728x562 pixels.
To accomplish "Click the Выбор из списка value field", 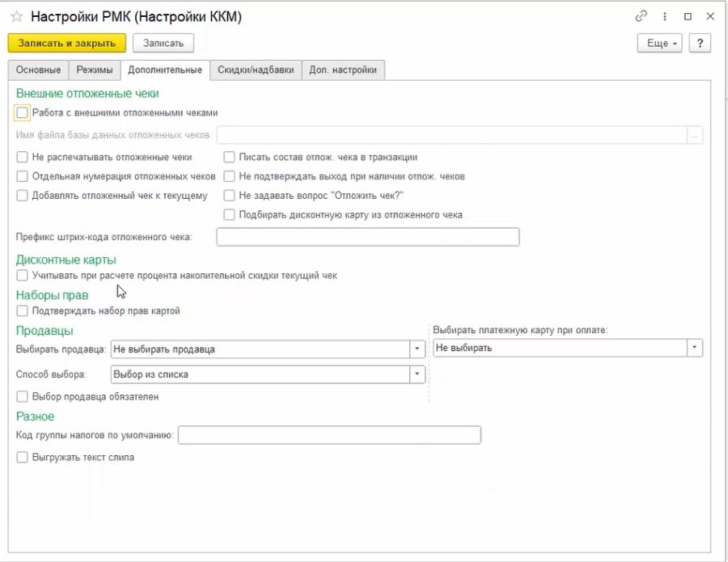I will point(260,374).
